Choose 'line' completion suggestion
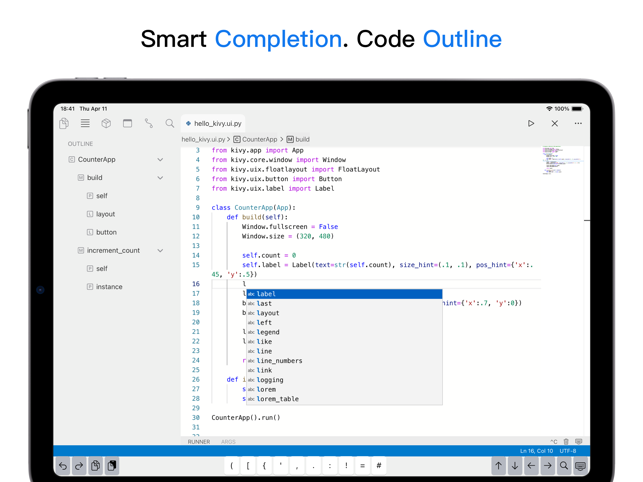Screen dimensions: 643x482 (344, 351)
